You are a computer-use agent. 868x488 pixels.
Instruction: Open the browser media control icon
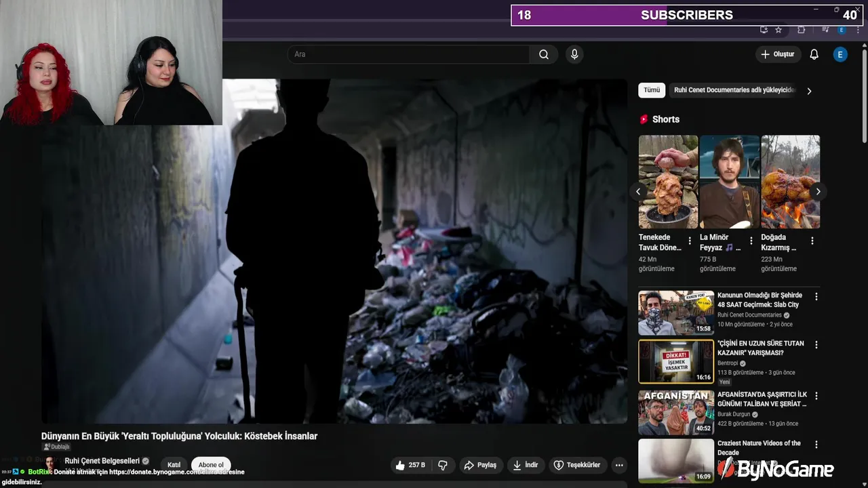coord(825,30)
